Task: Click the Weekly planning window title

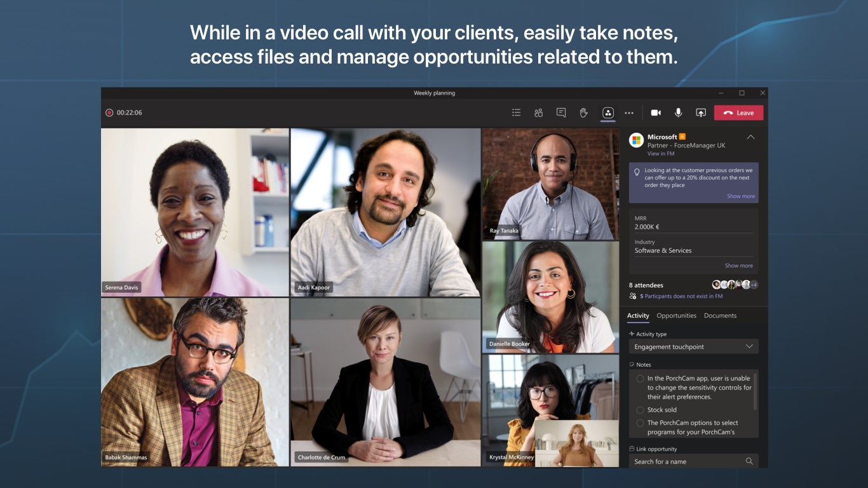Action: pos(434,93)
